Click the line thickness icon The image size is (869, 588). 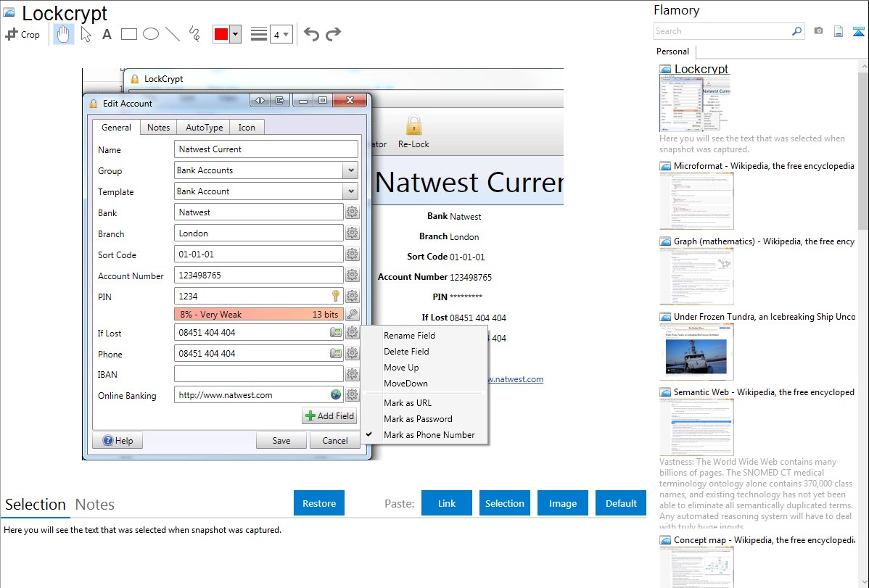coord(259,34)
